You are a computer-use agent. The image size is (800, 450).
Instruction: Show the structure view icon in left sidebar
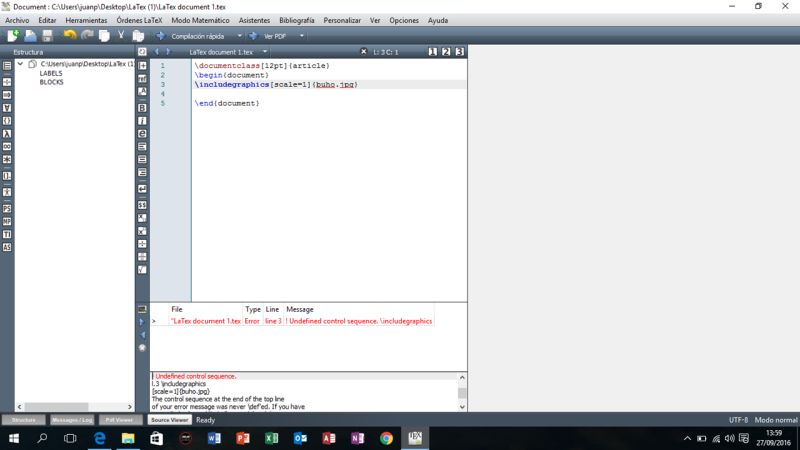pos(7,65)
